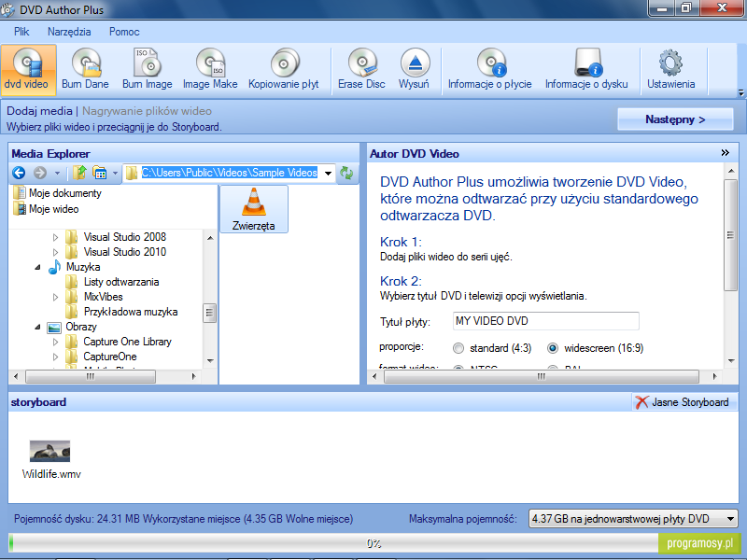Collapse the Autor DVD Video panel

(x=726, y=153)
